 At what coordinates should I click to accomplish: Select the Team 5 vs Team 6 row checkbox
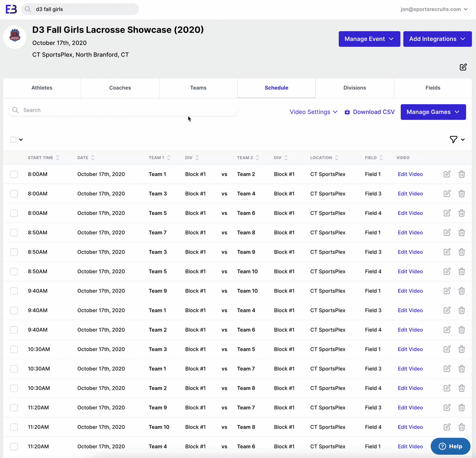(14, 213)
